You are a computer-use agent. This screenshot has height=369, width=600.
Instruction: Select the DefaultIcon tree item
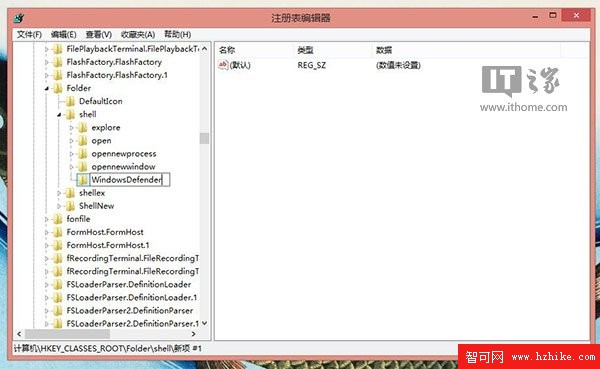(x=101, y=101)
